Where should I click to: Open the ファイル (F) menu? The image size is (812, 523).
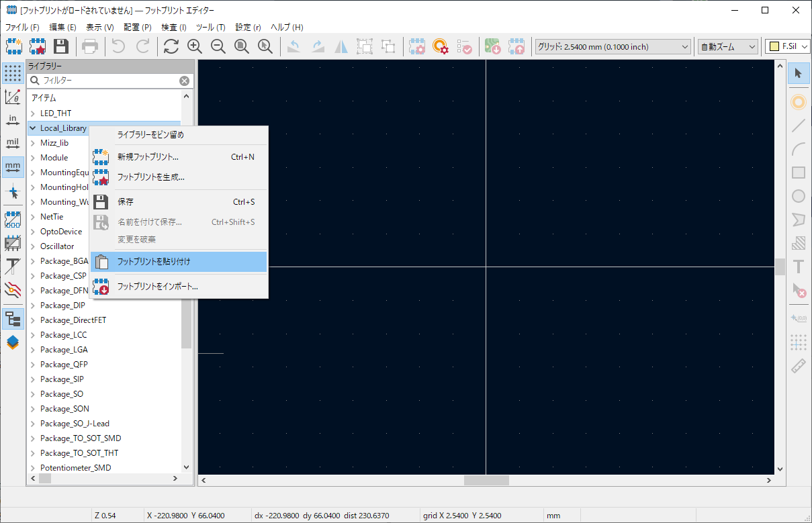(22, 28)
